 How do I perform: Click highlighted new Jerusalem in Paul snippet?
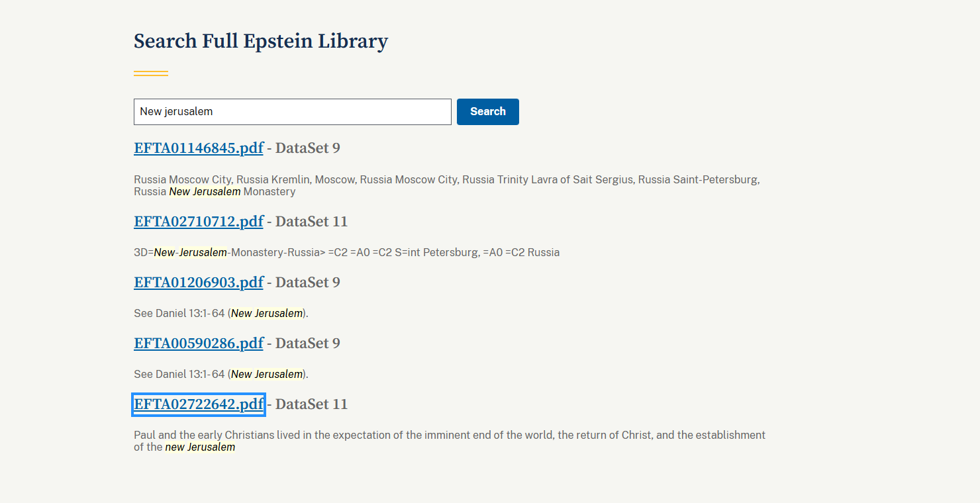[200, 447]
